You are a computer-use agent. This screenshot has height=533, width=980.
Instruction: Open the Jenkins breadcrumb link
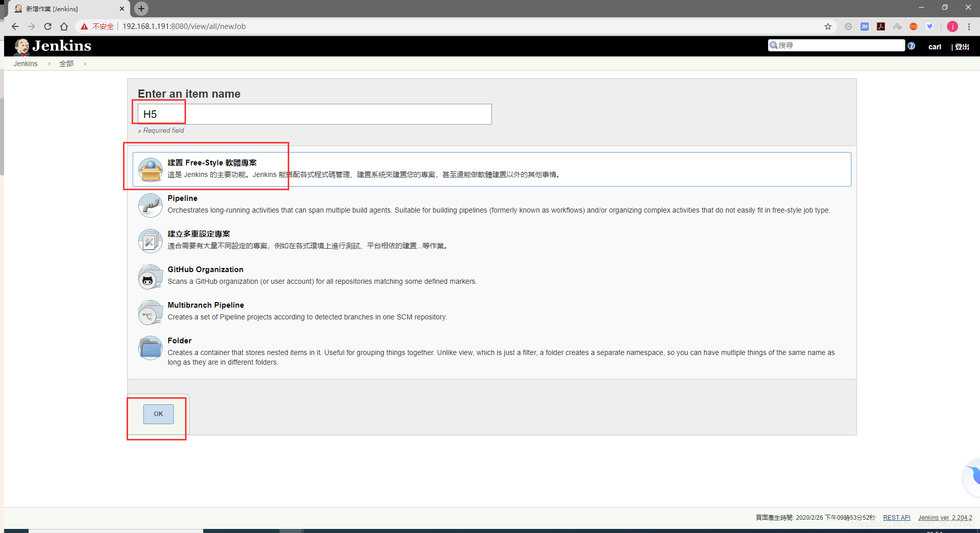25,64
